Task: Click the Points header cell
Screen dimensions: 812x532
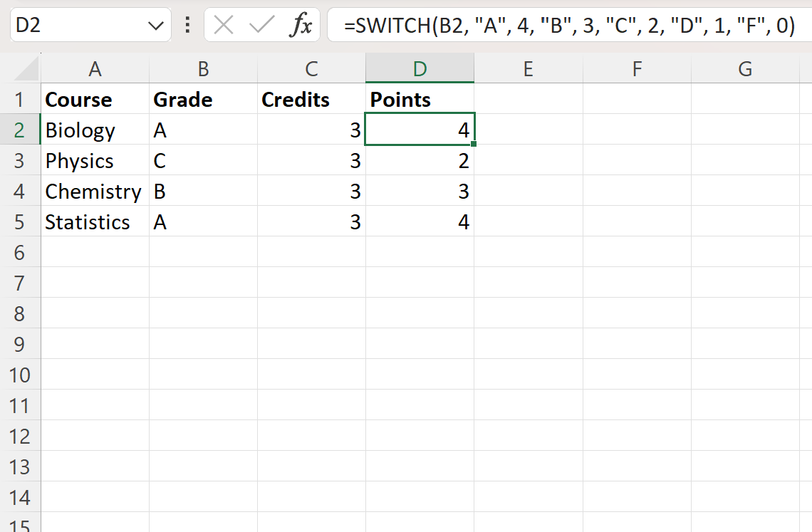Action: click(420, 99)
